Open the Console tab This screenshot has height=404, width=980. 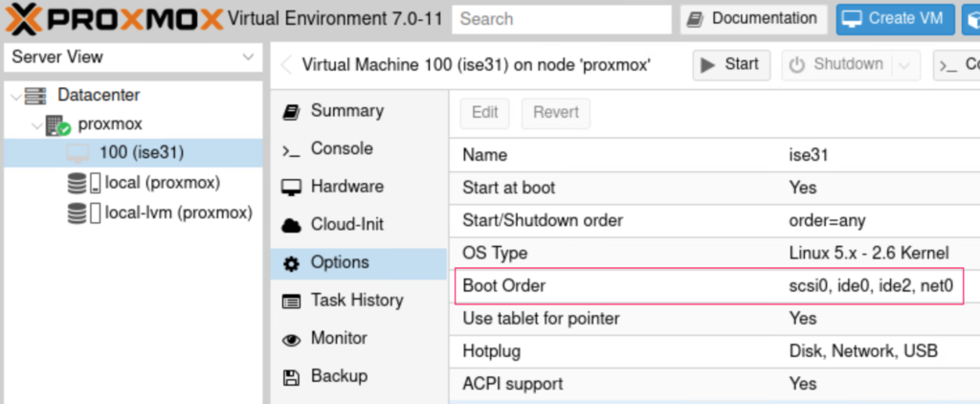coord(359,148)
